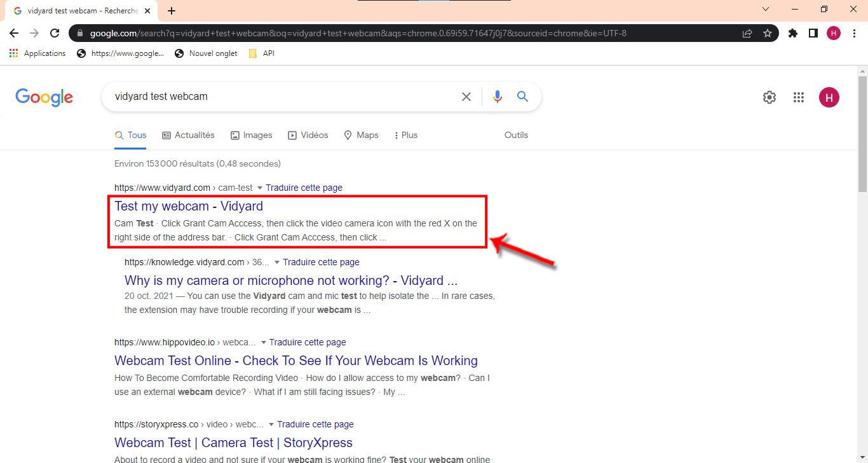Switch to the Images tab
This screenshot has height=463, width=868.
pos(251,135)
